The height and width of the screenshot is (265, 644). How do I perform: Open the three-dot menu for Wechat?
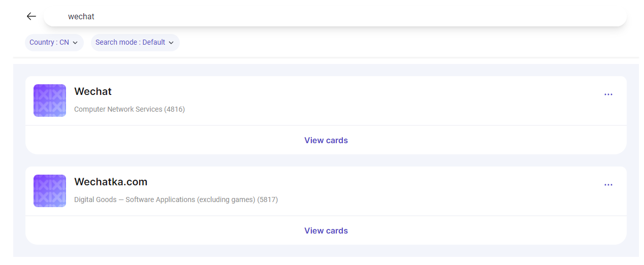click(608, 94)
